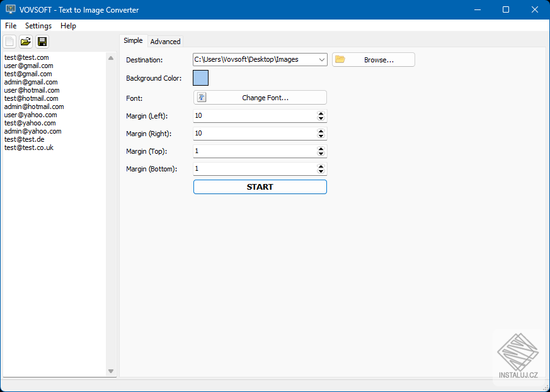Screen dimensions: 550x392
Task: Save using the floppy disk icon
Action: [42, 42]
